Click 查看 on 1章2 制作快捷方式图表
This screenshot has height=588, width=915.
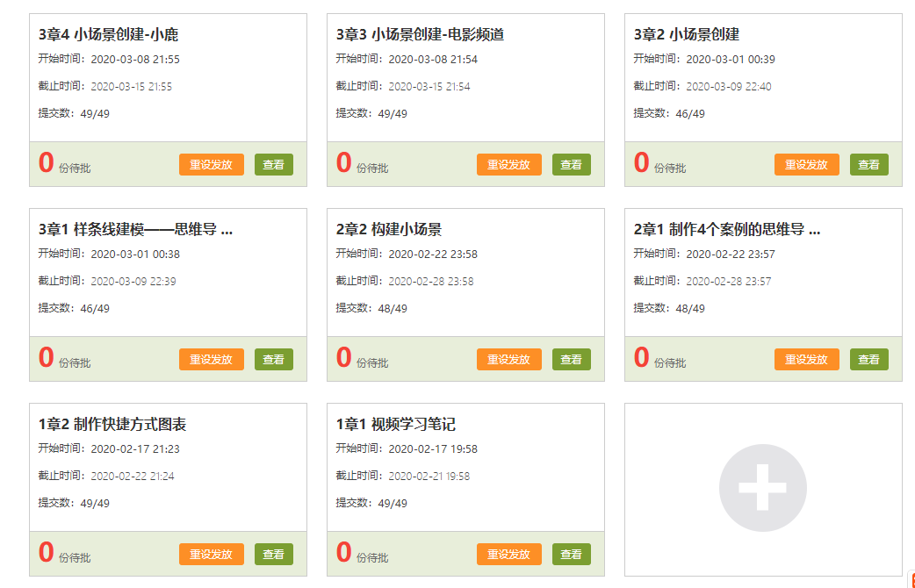click(274, 555)
